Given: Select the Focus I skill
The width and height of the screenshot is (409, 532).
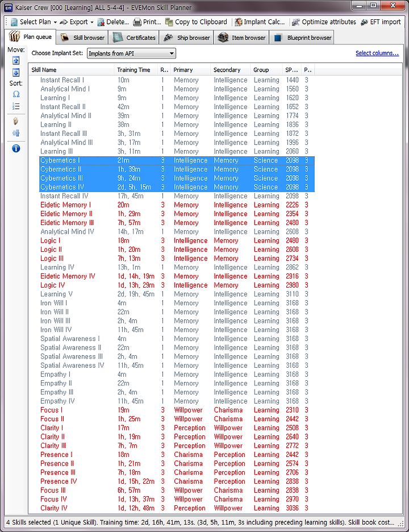Looking at the screenshot, I should (x=177, y=410).
